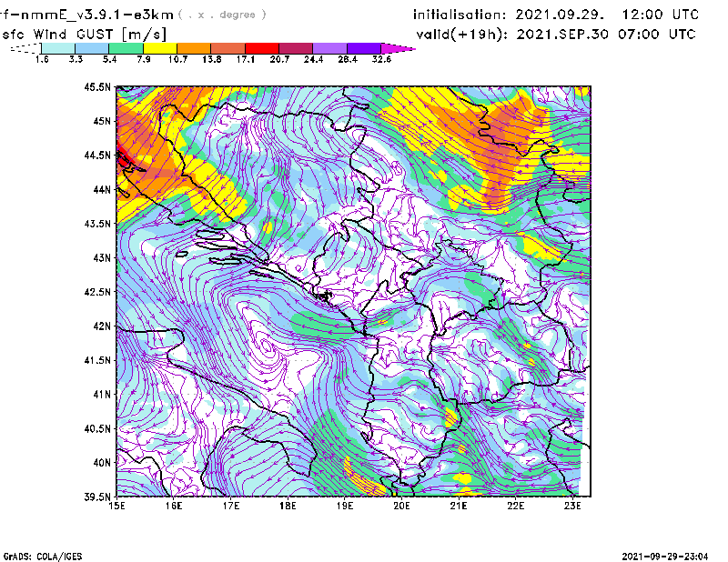
Task: Click the 40.5N latitude label
Action: click(97, 428)
